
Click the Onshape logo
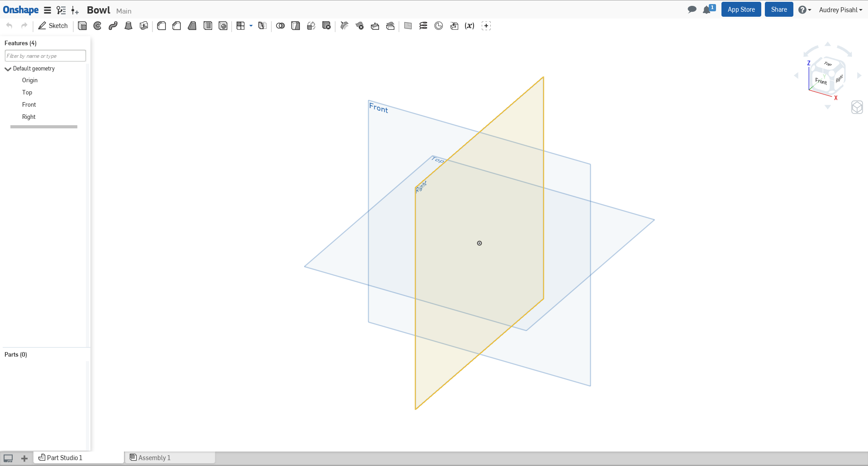(21, 10)
